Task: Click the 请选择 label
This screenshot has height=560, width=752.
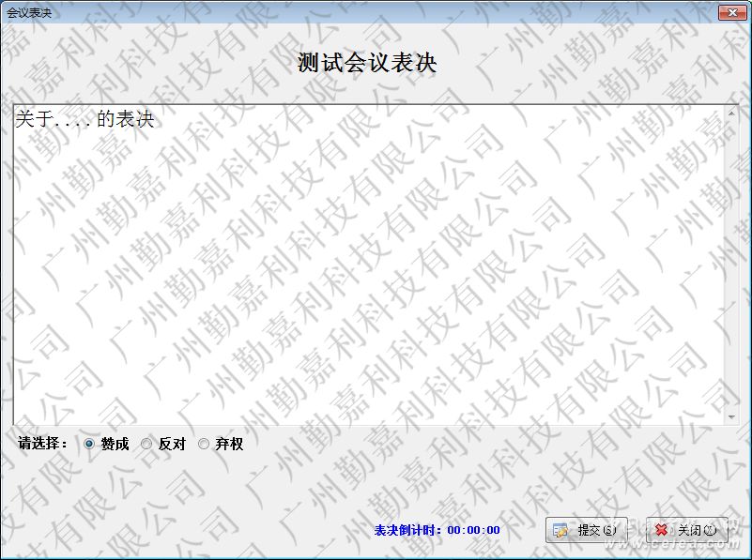Action: tap(42, 444)
